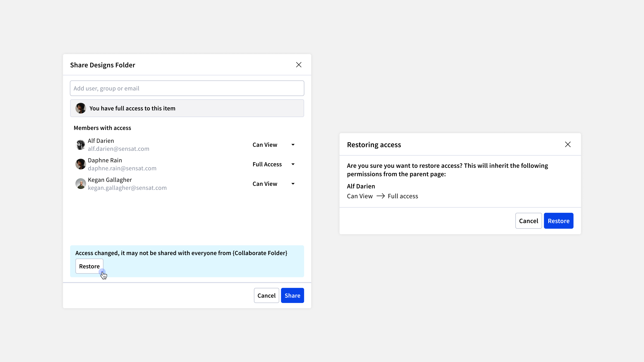Open Daphne Rain's Full Access permission dropdown

pyautogui.click(x=274, y=164)
